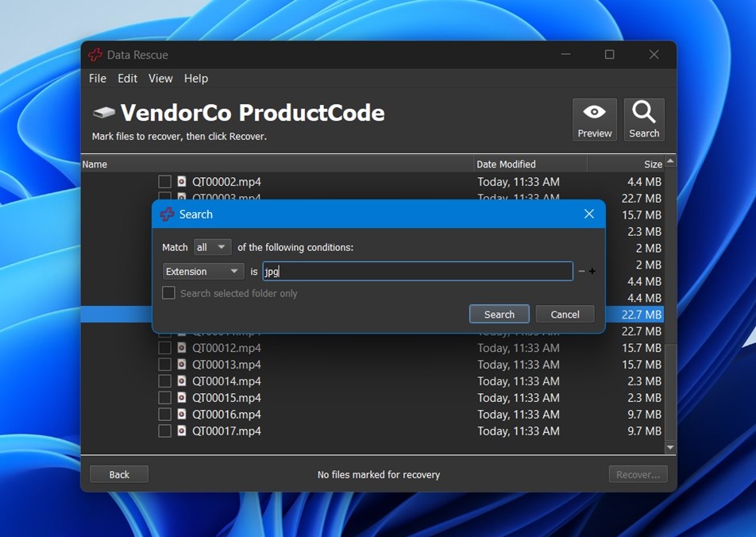
Task: Click the minus icon to remove condition
Action: 581,272
